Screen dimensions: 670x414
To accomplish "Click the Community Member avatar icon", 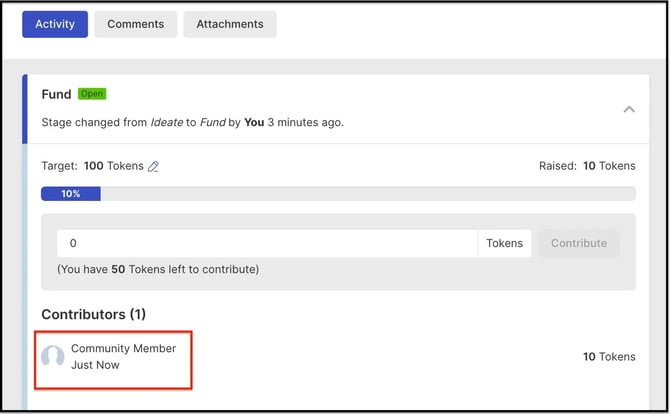I will tap(53, 356).
